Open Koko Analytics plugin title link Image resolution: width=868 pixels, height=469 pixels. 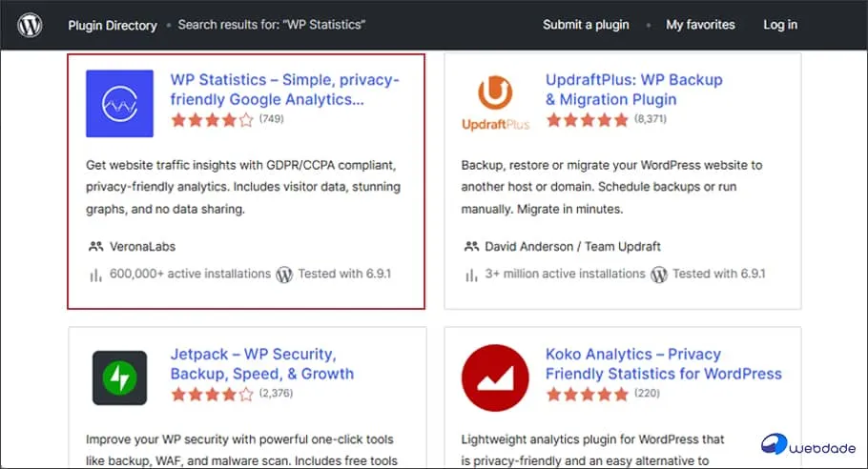[x=663, y=363]
